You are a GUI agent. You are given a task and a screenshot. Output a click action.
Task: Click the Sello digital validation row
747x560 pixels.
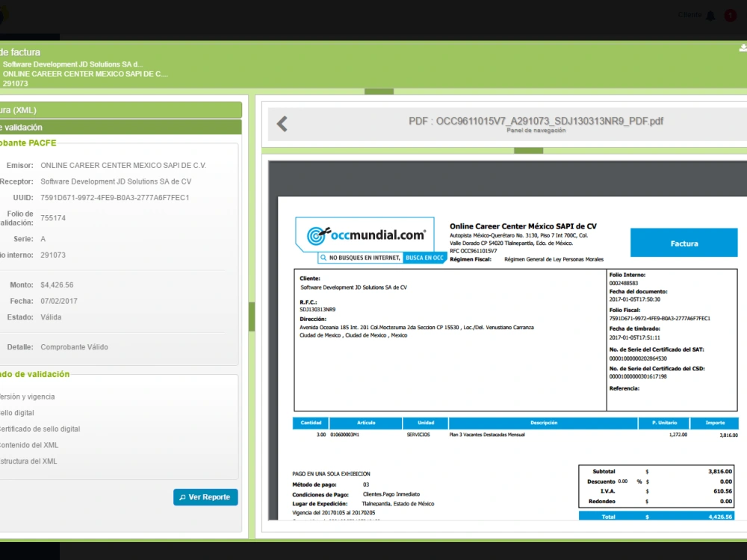[16, 413]
